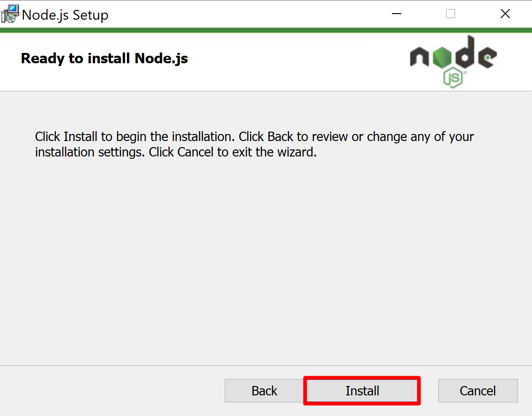Begin installation with the Install button
The image size is (532, 416).
pos(362,391)
